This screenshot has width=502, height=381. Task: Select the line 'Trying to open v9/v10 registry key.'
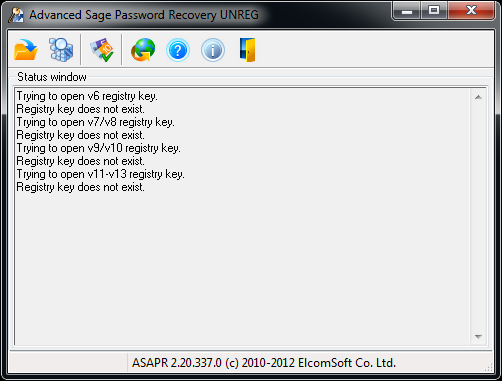point(98,148)
